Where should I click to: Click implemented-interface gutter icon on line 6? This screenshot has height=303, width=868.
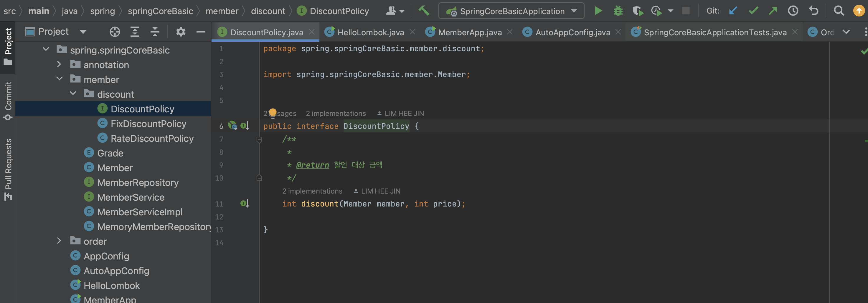[245, 126]
